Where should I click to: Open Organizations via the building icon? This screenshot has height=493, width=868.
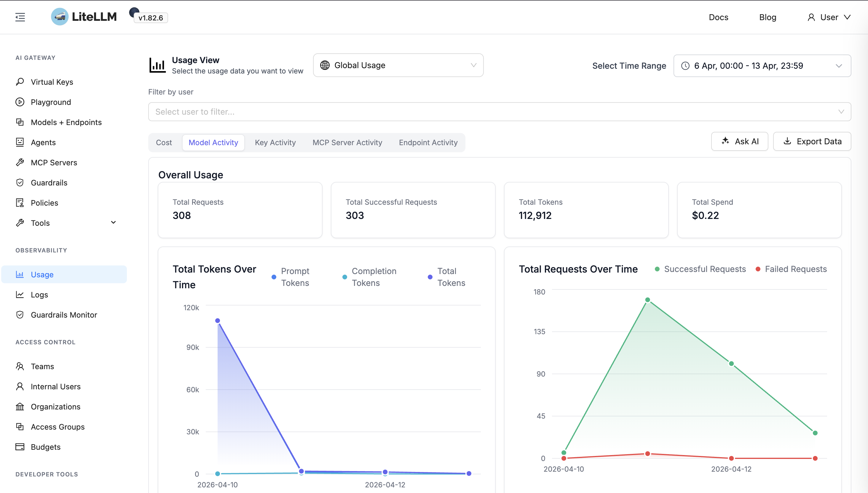(20, 406)
